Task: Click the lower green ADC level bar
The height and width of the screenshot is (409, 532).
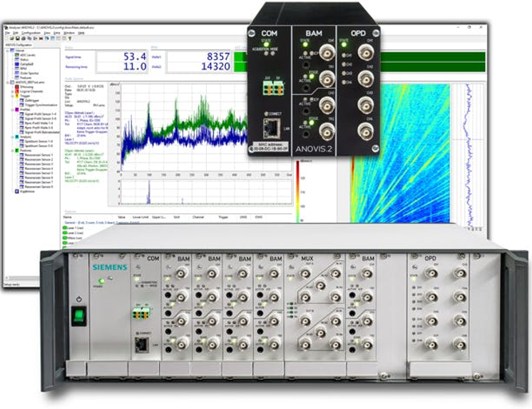Action: (433, 67)
